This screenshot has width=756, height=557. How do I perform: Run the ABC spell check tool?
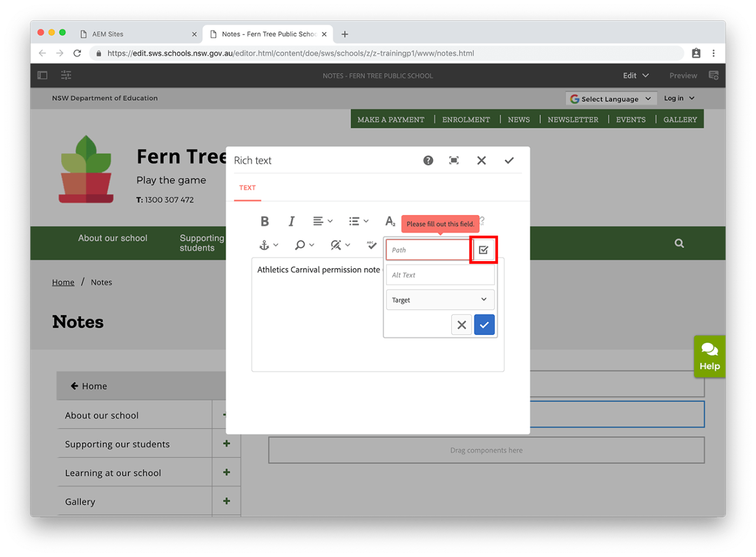pos(372,245)
